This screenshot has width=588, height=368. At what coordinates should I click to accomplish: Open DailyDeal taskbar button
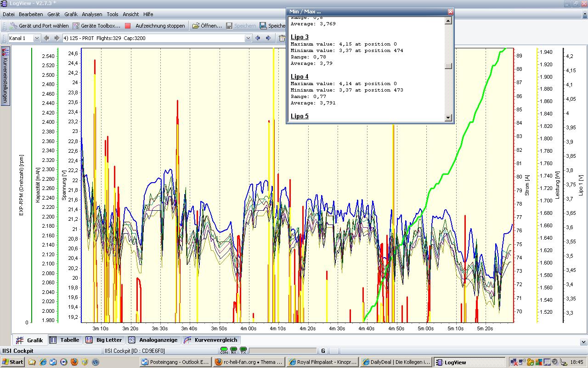tap(396, 362)
